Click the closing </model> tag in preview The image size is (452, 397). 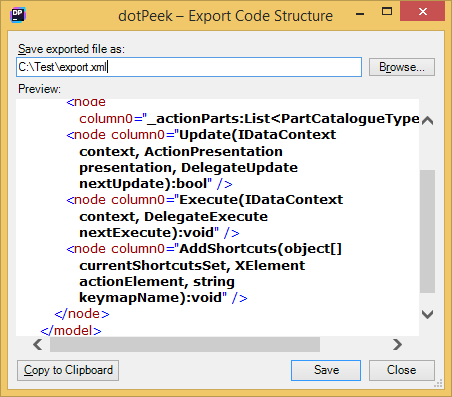(x=71, y=331)
